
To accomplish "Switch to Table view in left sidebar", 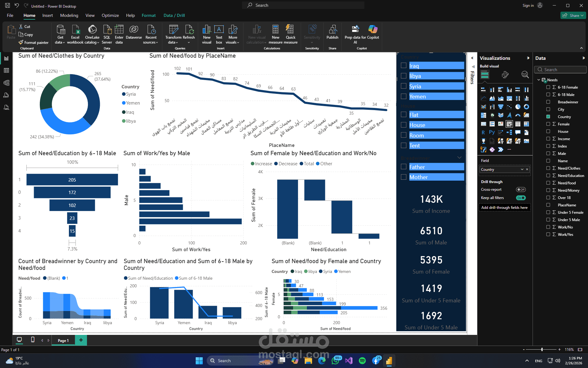I will click(6, 71).
